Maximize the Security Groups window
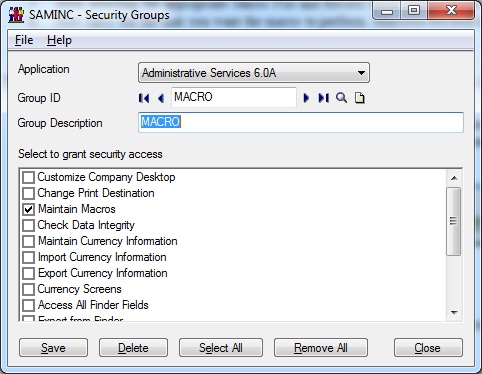Image resolution: width=482 pixels, height=374 pixels. 414,11
